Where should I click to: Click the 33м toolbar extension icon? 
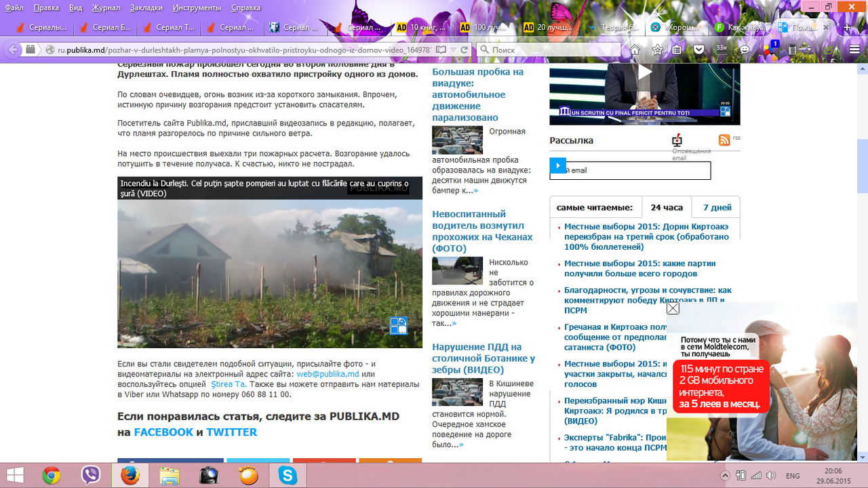[x=722, y=50]
